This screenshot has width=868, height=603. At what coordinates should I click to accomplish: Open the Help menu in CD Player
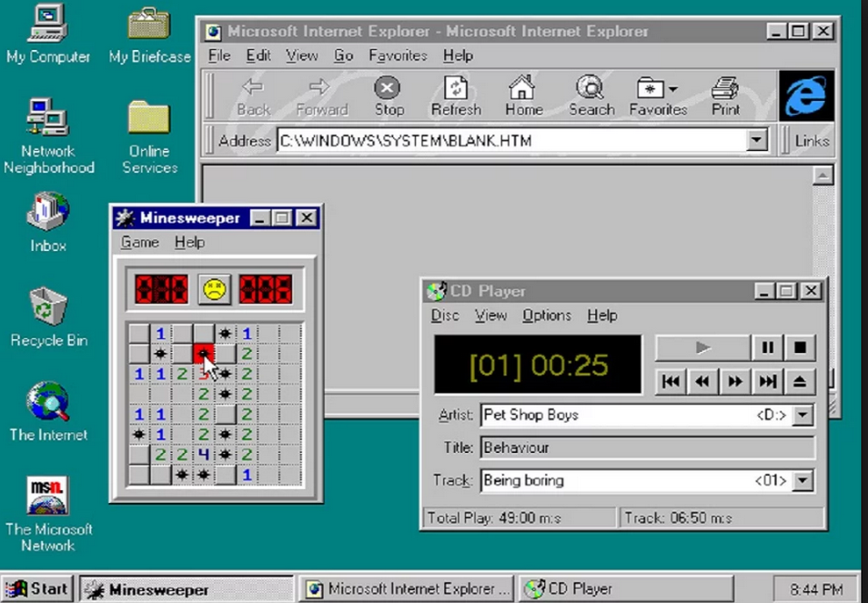(601, 316)
